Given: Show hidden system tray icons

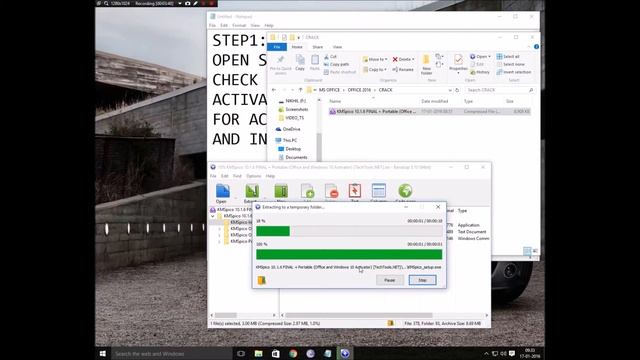Looking at the screenshot, I should pos(486,353).
